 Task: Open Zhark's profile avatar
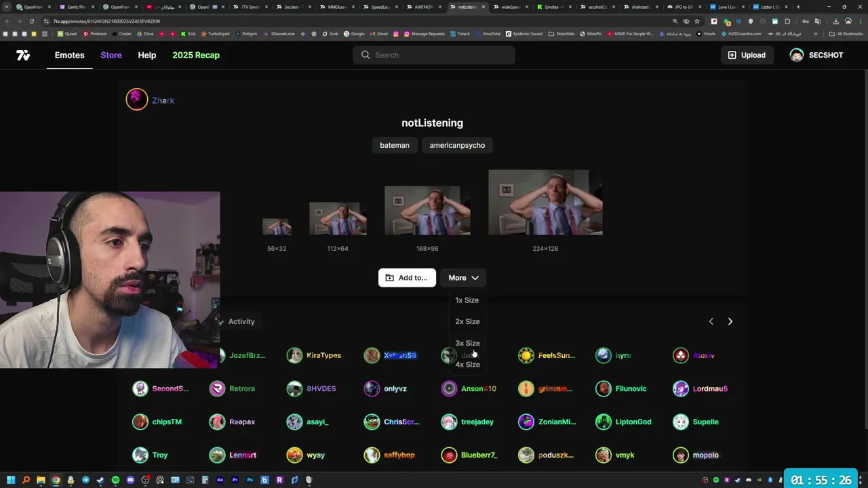click(x=136, y=100)
